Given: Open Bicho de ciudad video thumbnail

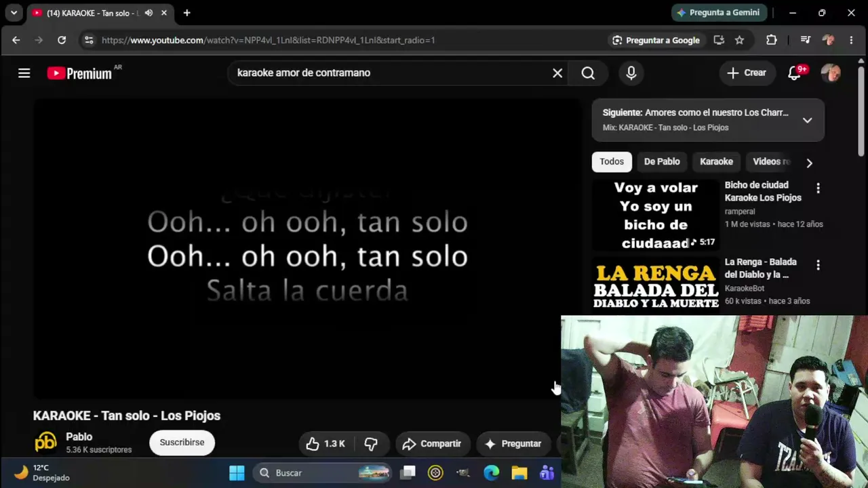Looking at the screenshot, I should pos(656,216).
